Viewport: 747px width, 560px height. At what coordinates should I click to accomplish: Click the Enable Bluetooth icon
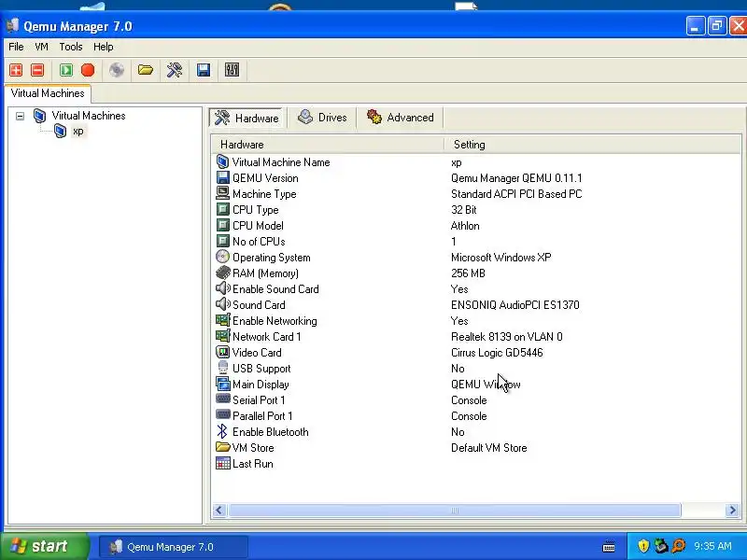222,431
